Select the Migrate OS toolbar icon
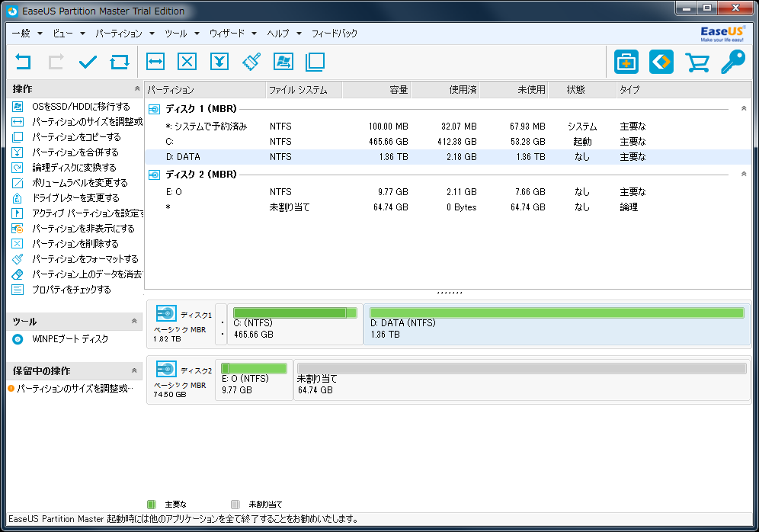The height and width of the screenshot is (532, 759). 283,62
